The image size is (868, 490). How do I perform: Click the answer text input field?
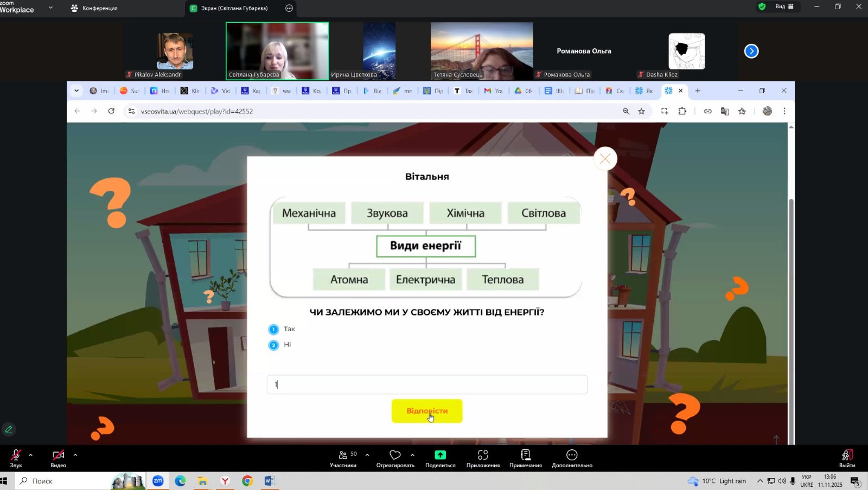(427, 384)
